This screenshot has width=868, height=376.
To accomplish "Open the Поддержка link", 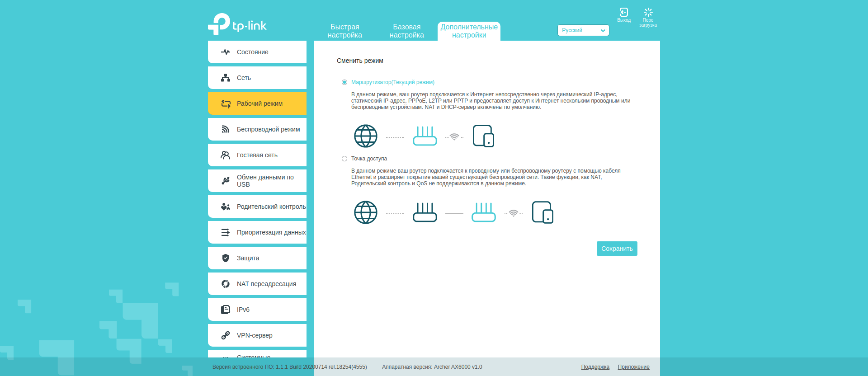I will (595, 367).
